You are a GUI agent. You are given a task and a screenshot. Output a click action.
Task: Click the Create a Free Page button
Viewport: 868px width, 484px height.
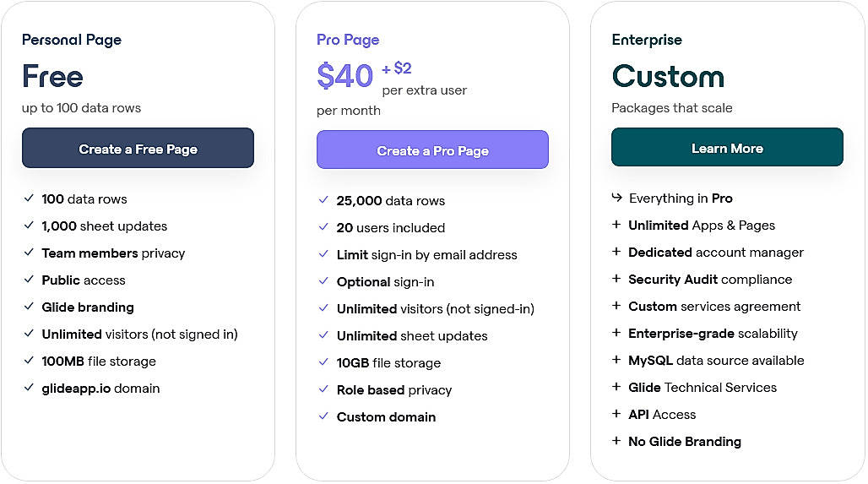(138, 149)
